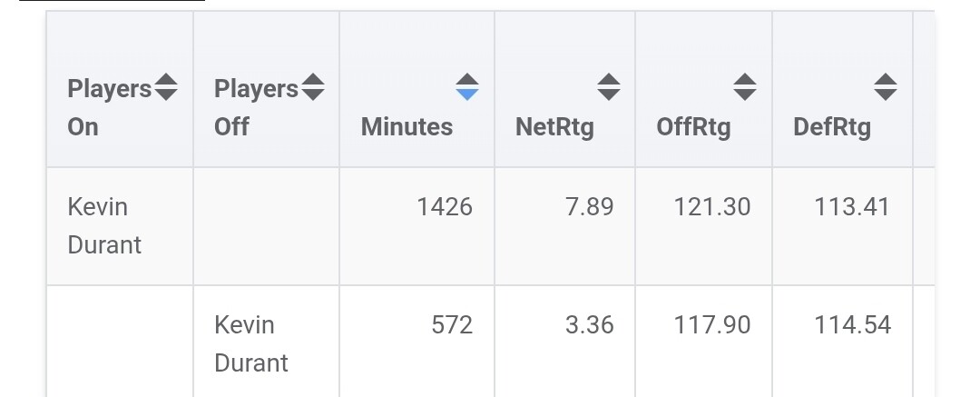Select the 3.36 NetRtg cell

590,325
